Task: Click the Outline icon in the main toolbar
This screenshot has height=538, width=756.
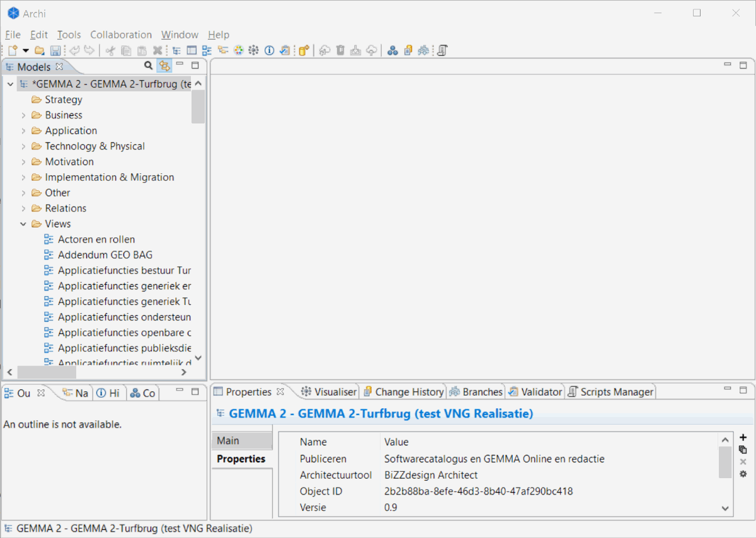Action: tap(207, 50)
